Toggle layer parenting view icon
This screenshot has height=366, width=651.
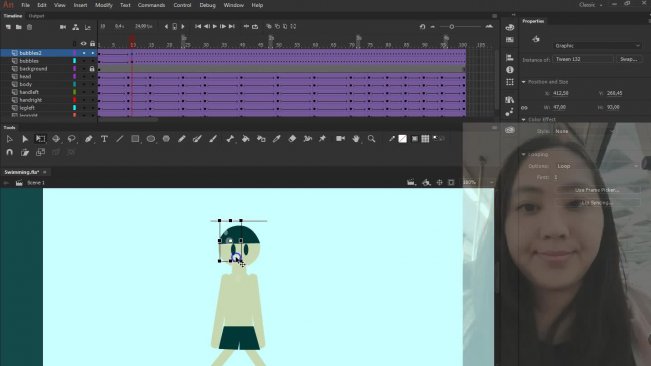[75, 27]
